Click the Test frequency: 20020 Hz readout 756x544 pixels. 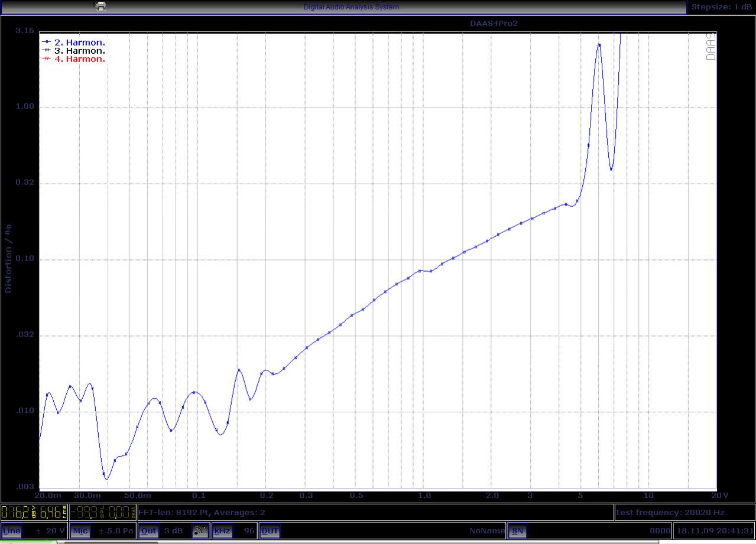point(670,512)
